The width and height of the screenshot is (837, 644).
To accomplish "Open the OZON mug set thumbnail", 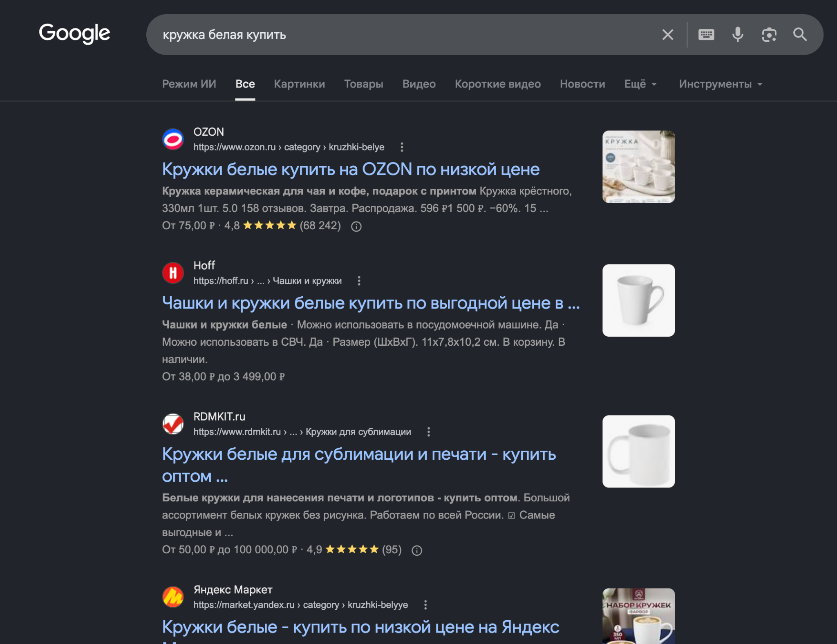I will tap(638, 167).
